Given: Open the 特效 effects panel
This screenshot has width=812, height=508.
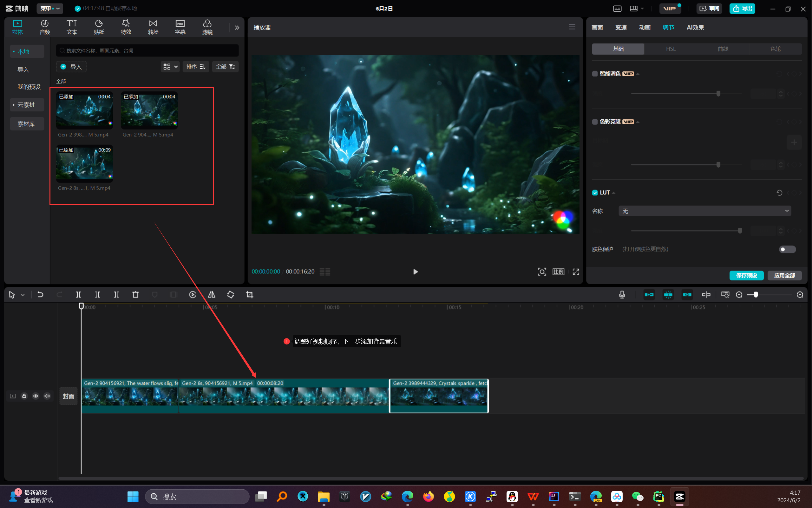Looking at the screenshot, I should (126, 27).
